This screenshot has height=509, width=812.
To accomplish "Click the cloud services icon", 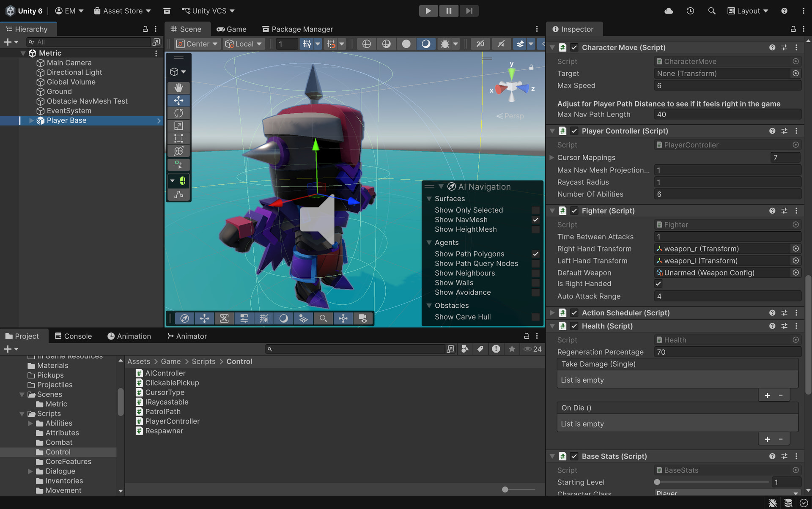I will point(669,11).
